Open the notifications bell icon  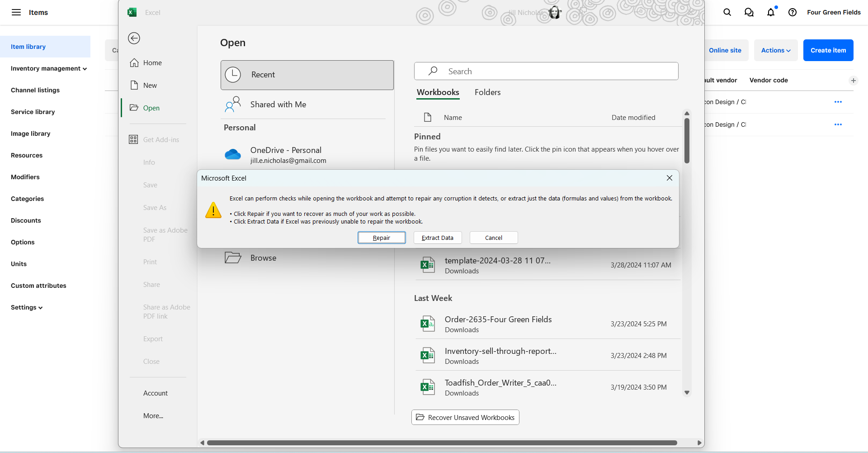tap(771, 12)
